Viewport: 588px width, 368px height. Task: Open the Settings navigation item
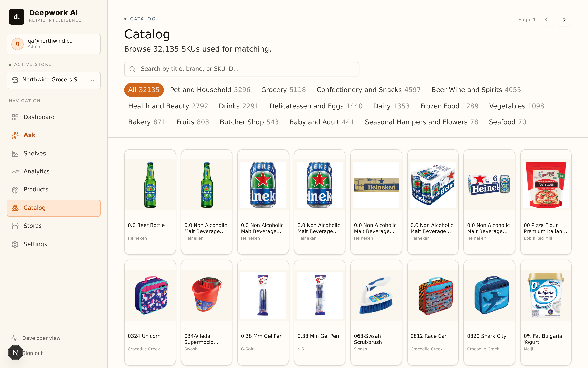54,244
